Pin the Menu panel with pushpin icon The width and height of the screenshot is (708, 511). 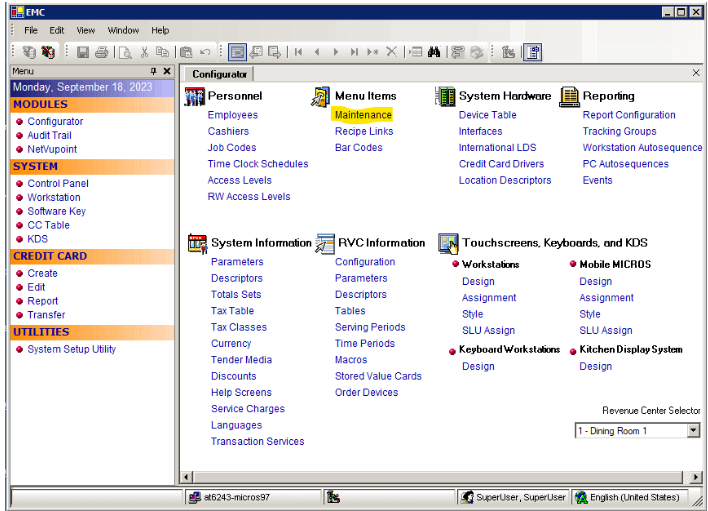click(x=153, y=72)
